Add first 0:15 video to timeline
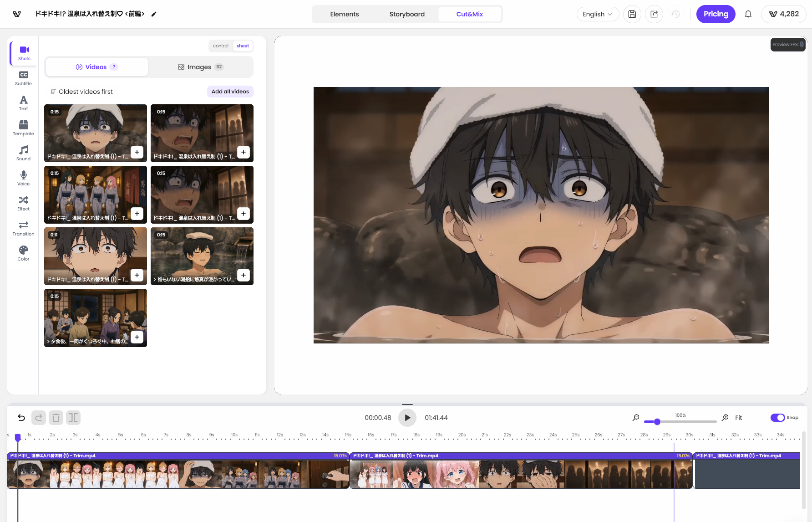812x522 pixels. (x=137, y=152)
